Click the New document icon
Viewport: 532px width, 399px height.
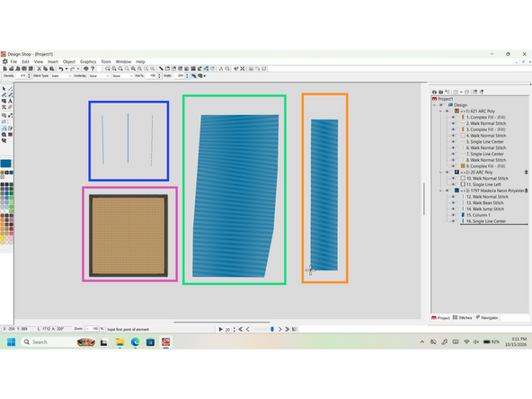pyautogui.click(x=5, y=68)
